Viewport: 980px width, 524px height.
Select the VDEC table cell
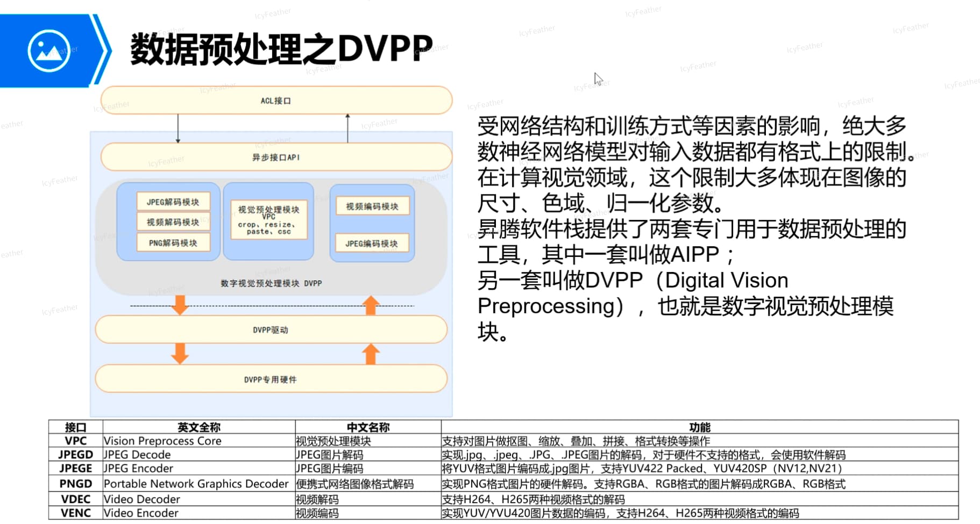[x=75, y=499]
